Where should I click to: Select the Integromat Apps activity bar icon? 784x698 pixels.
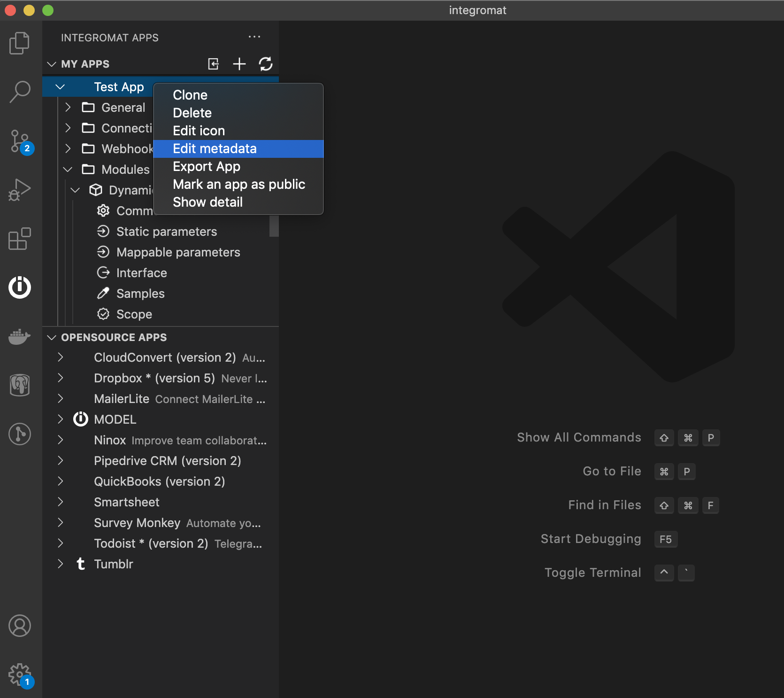click(20, 287)
